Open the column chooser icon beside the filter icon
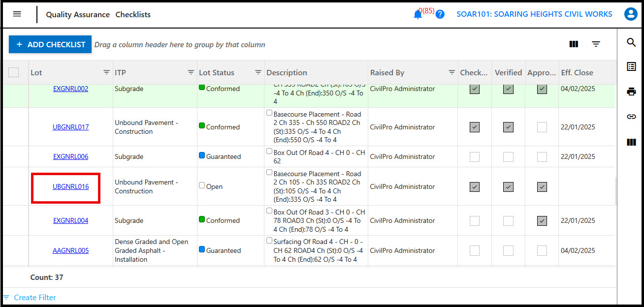Viewport: 644px width, 307px height. coord(574,44)
